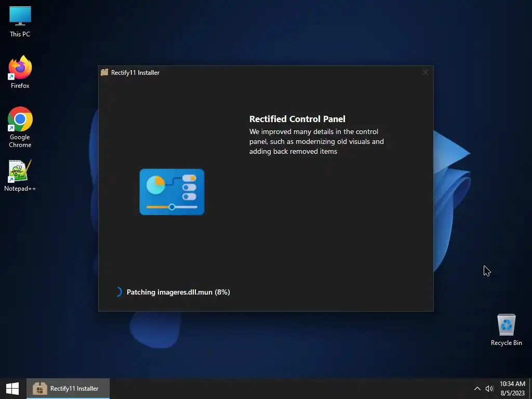Click the Control Panel illustration in the installer
This screenshot has width=532, height=399.
click(172, 192)
